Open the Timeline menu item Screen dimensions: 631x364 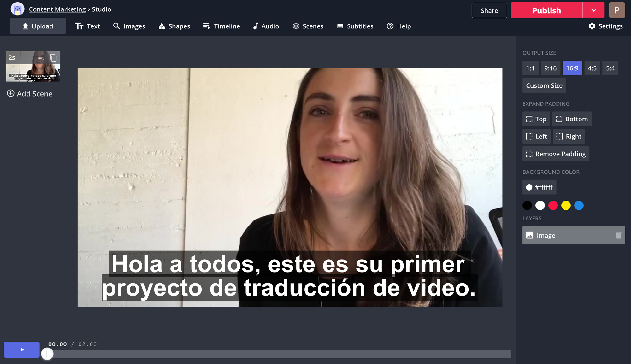221,26
